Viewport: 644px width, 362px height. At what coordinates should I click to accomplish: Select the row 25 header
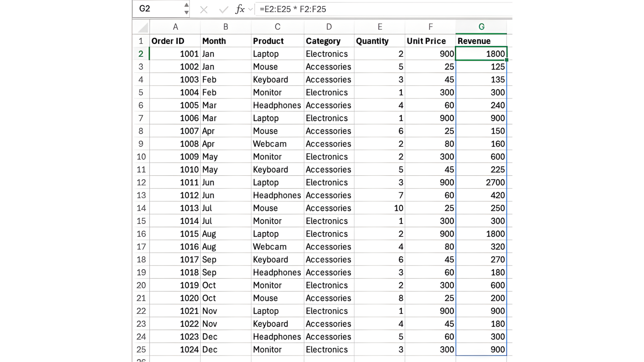coord(141,350)
